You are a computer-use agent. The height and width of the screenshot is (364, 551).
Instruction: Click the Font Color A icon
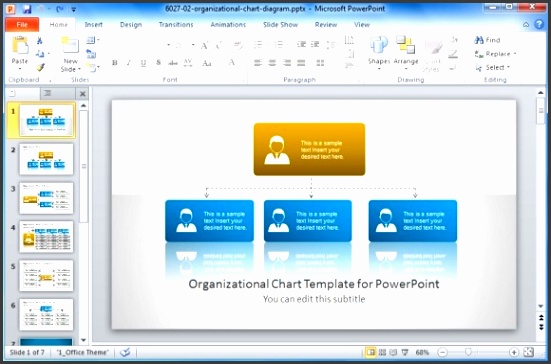232,63
